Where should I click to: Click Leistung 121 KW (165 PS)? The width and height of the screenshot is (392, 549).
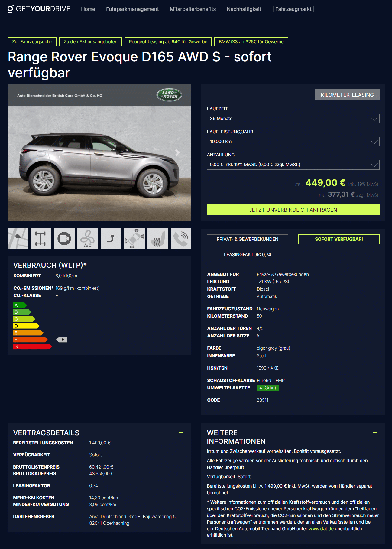point(273,282)
